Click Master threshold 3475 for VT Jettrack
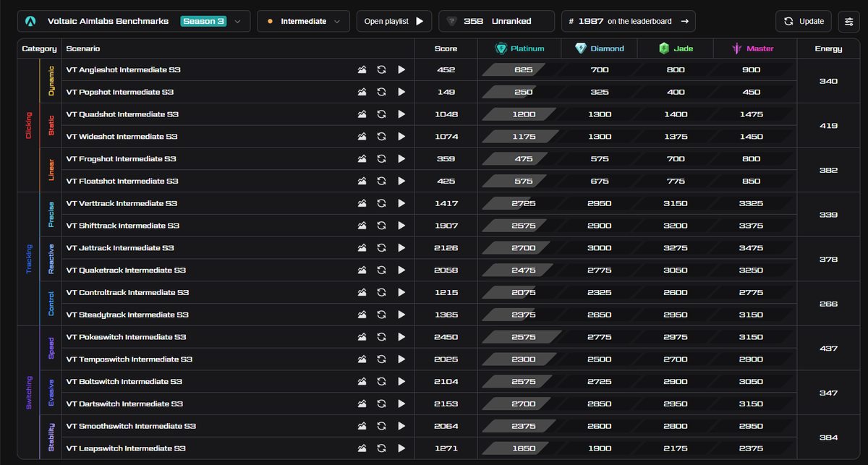 point(752,248)
